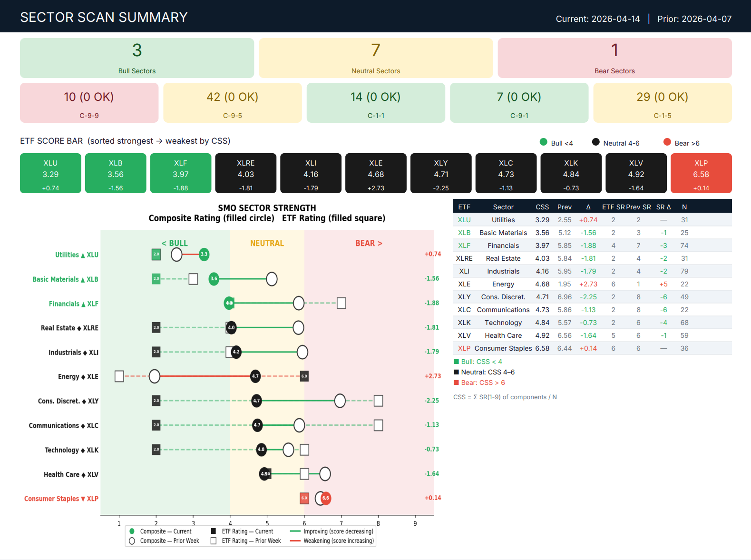Click the Basic Materials 3.6 composite marker
This screenshot has height=560, width=751.
[214, 279]
